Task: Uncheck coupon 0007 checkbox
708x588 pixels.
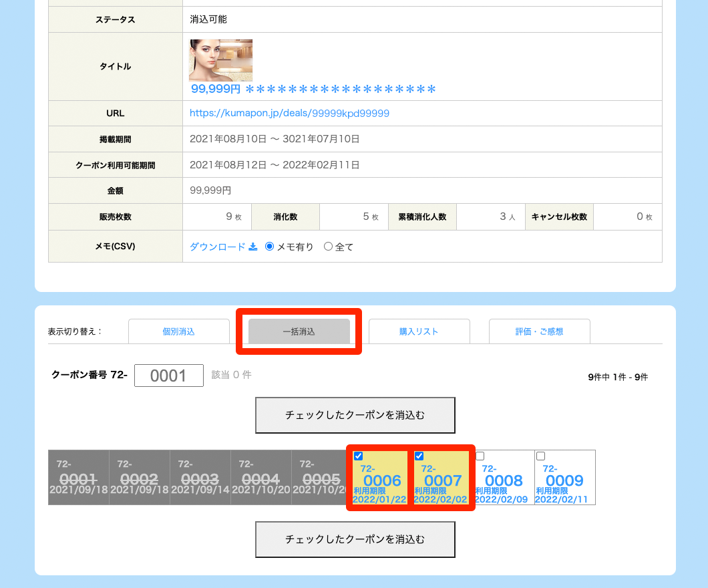Action: coord(419,456)
